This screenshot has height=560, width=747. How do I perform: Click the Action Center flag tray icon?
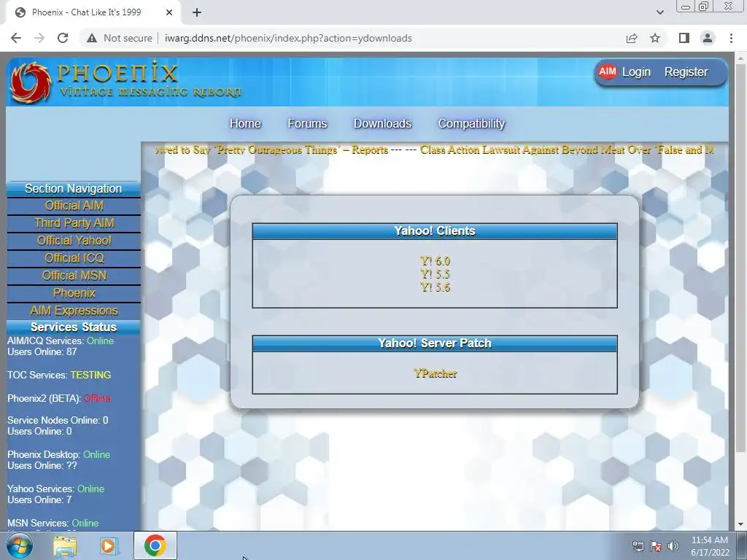pos(656,546)
